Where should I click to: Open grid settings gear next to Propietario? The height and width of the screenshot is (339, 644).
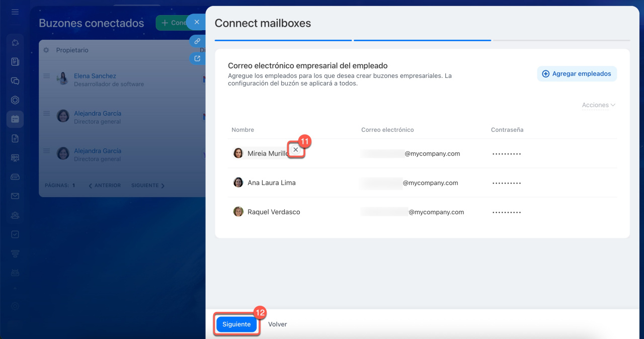click(46, 50)
